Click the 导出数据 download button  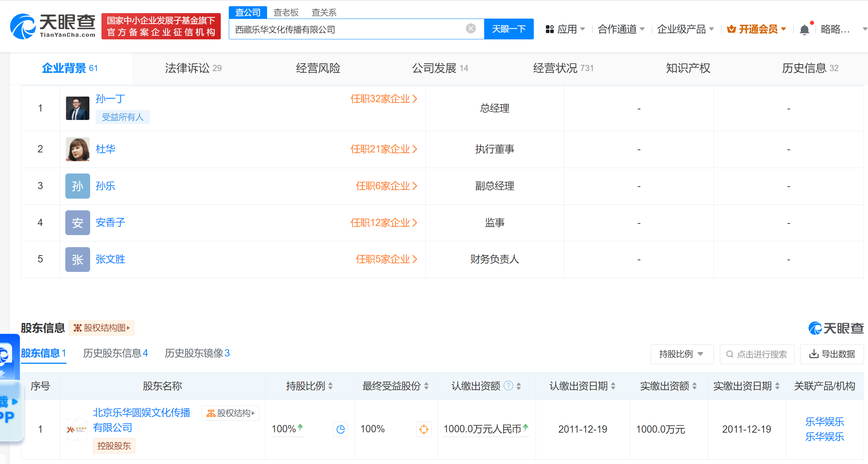click(832, 354)
